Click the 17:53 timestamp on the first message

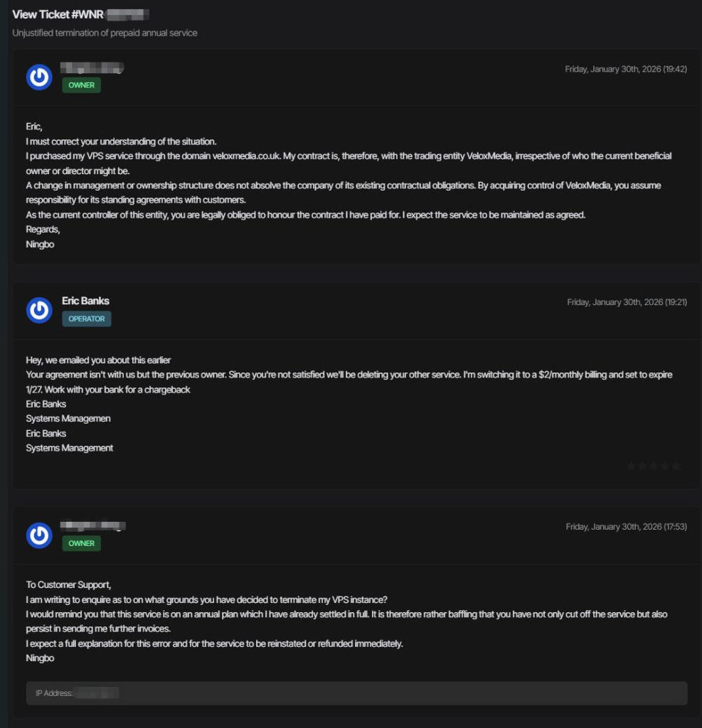[x=626, y=527]
